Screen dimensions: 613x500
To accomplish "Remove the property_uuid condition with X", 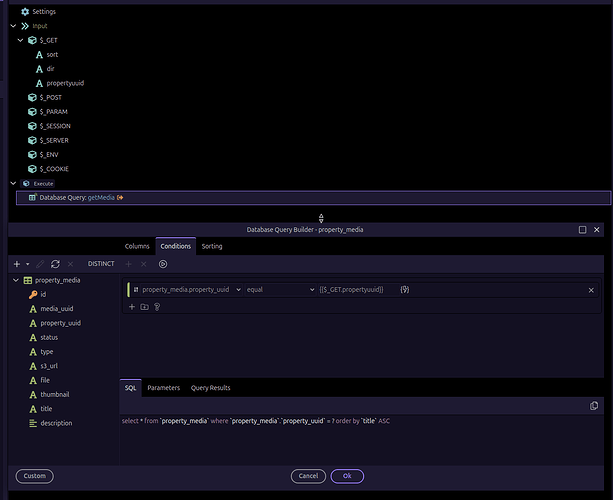I will coord(591,290).
